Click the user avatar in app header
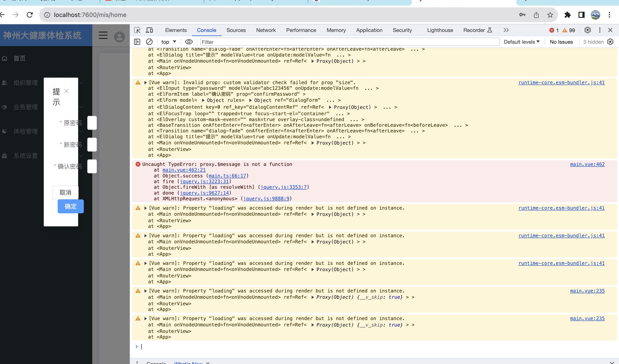 [119, 37]
